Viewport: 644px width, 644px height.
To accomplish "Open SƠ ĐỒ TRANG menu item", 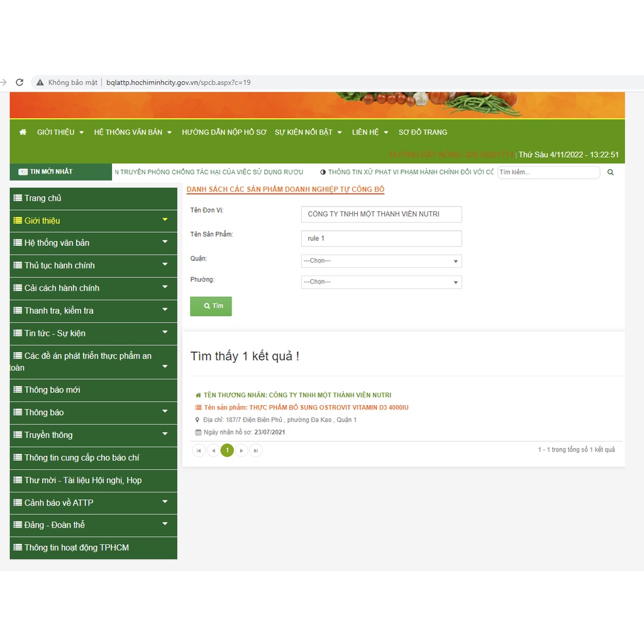I will [x=423, y=132].
